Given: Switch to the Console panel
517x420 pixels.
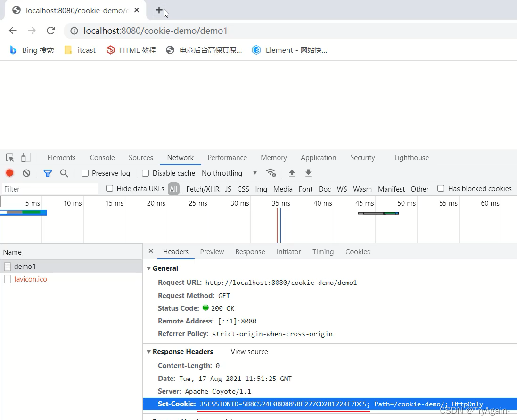Looking at the screenshot, I should click(102, 158).
